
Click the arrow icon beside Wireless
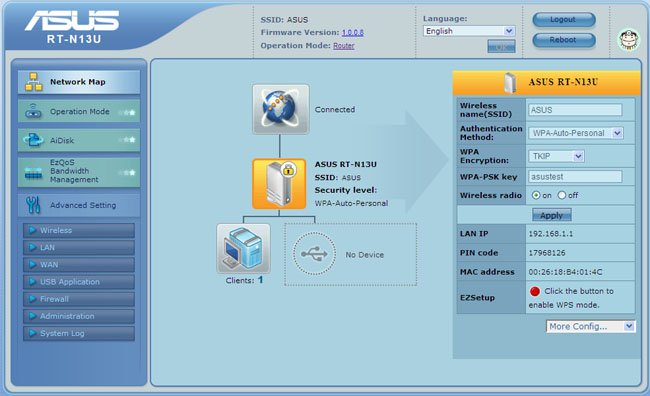pos(32,230)
